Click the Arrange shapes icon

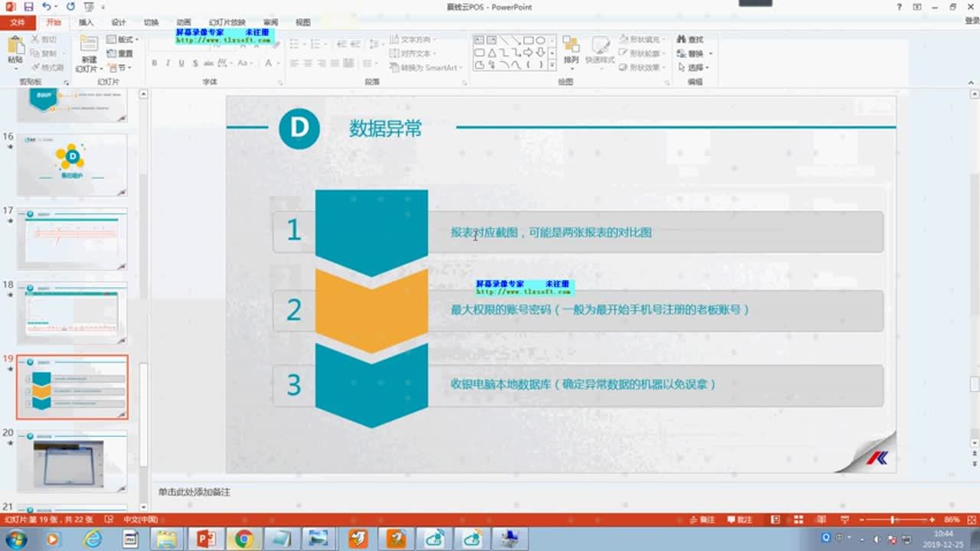click(x=571, y=49)
